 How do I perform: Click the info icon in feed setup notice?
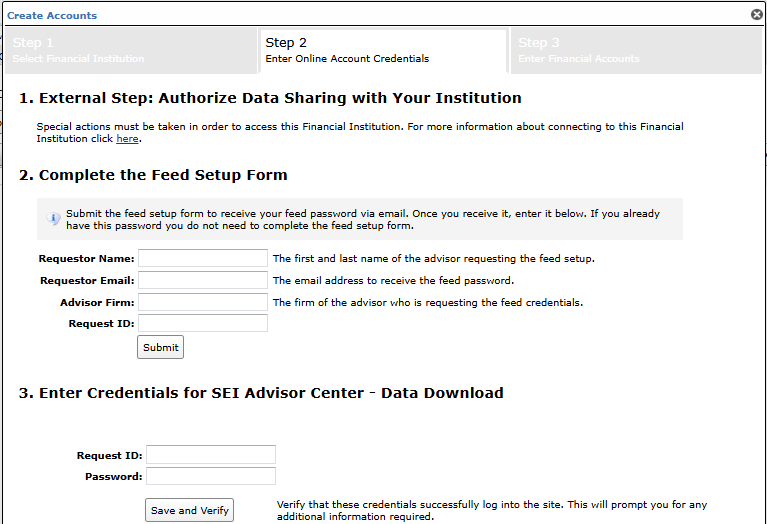53,218
